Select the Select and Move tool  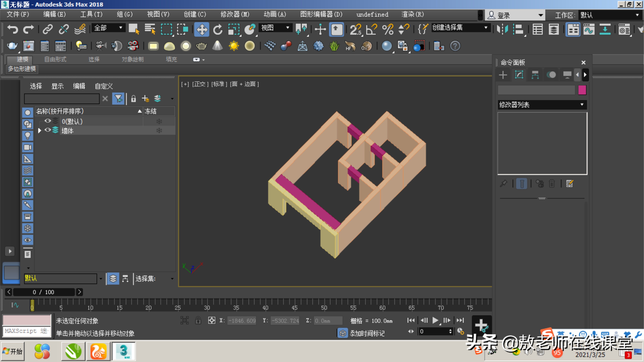point(202,29)
